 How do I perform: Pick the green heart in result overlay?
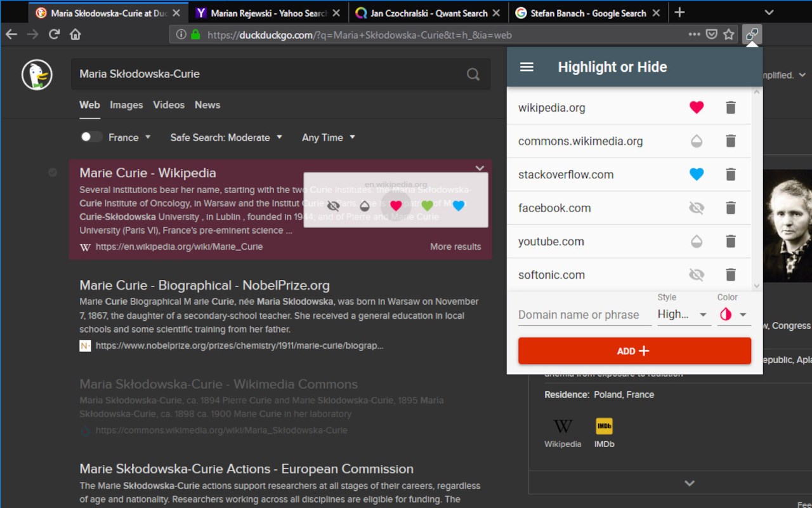tap(428, 206)
